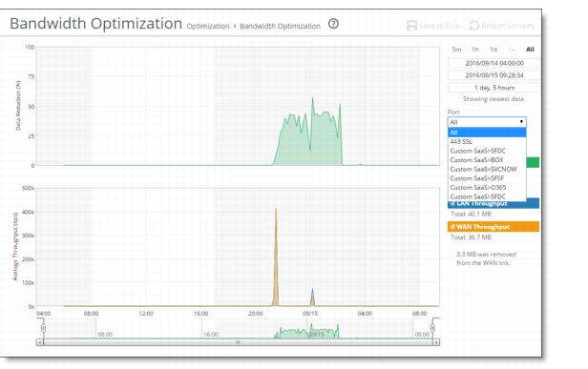Open the Optimization breadcrumb link

208,27
